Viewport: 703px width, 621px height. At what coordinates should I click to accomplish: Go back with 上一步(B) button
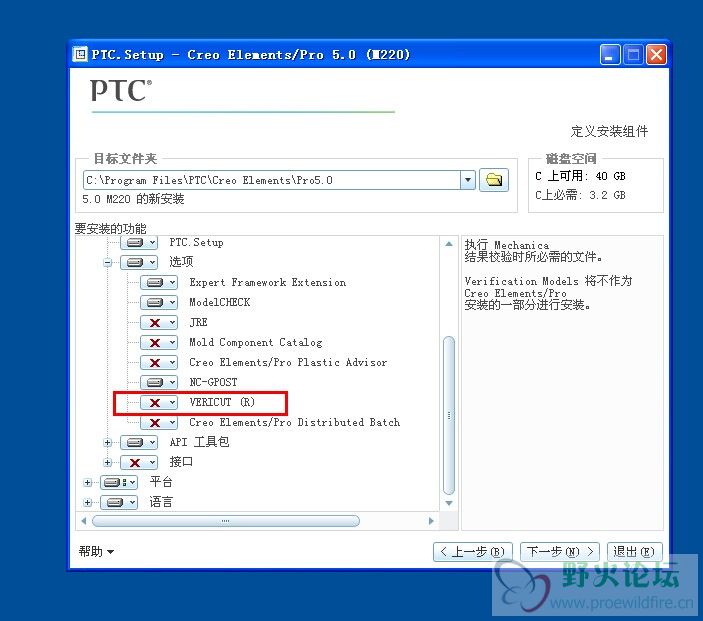point(473,552)
